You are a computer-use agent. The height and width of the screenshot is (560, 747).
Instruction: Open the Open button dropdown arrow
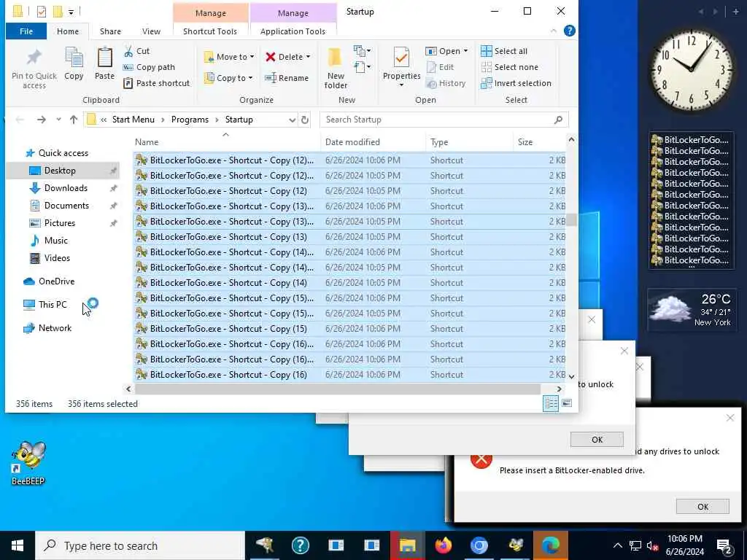(x=466, y=51)
